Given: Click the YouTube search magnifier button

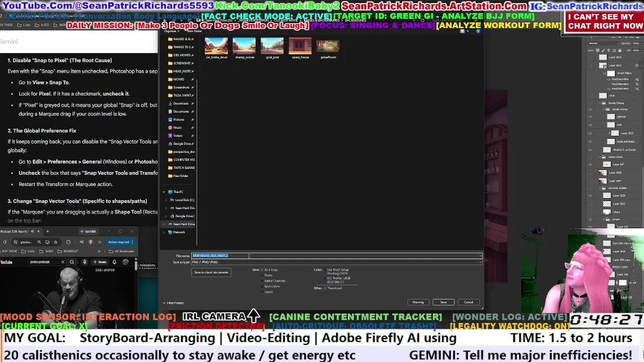Looking at the screenshot, I should pyautogui.click(x=72, y=262).
